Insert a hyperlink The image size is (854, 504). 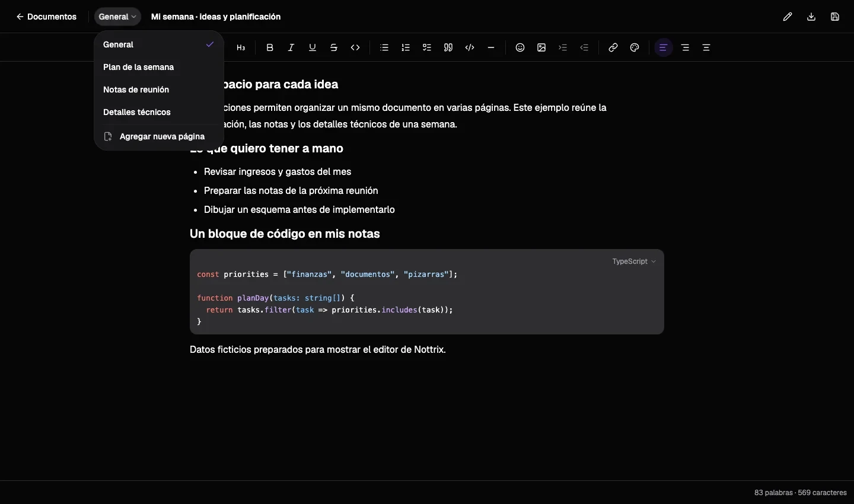click(613, 47)
